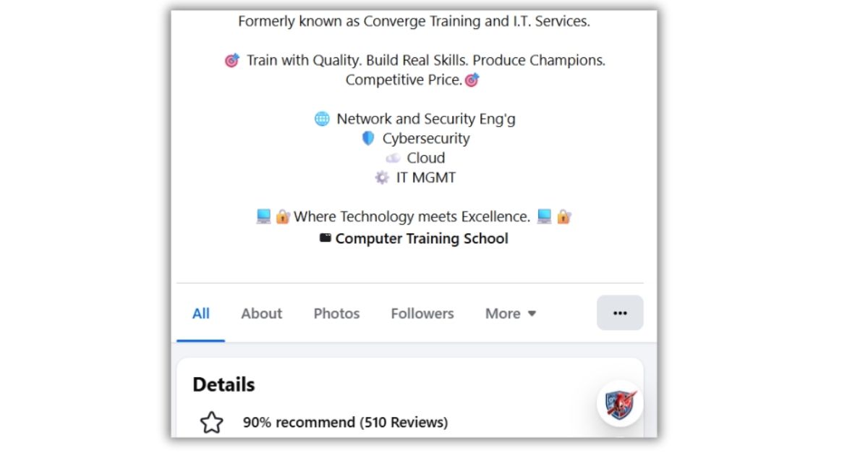Click the Formerly known as Converge Training text
This screenshot has width=868, height=456.
(414, 22)
